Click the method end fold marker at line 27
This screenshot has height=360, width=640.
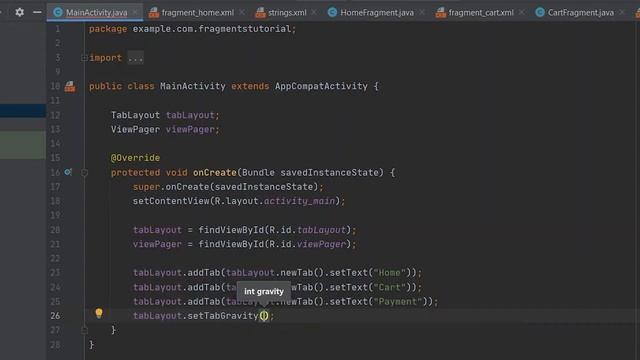pos(84,330)
